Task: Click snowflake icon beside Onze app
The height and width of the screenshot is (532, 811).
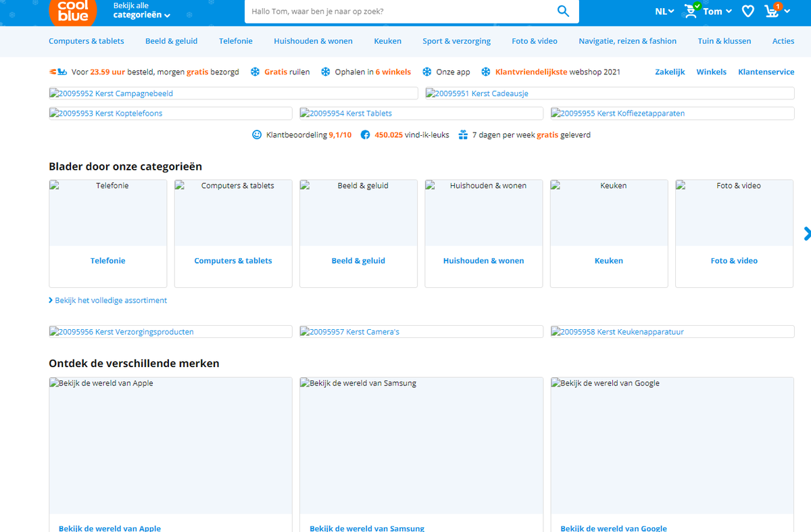Action: point(427,72)
